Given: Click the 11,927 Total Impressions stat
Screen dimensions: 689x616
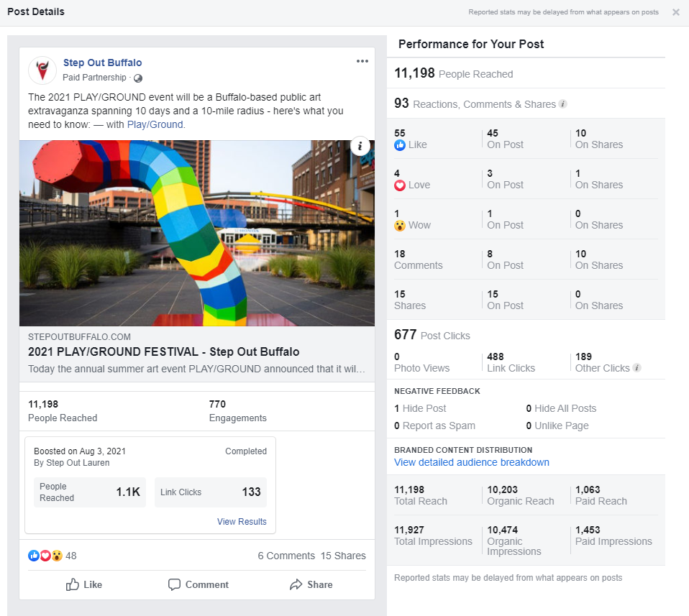Looking at the screenshot, I should point(433,536).
